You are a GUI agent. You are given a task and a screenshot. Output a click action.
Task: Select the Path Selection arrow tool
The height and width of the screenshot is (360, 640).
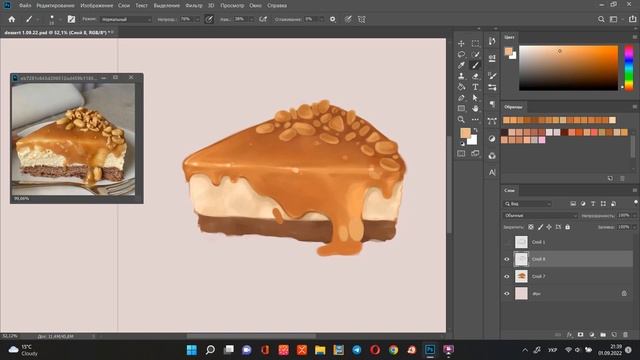pos(475,98)
